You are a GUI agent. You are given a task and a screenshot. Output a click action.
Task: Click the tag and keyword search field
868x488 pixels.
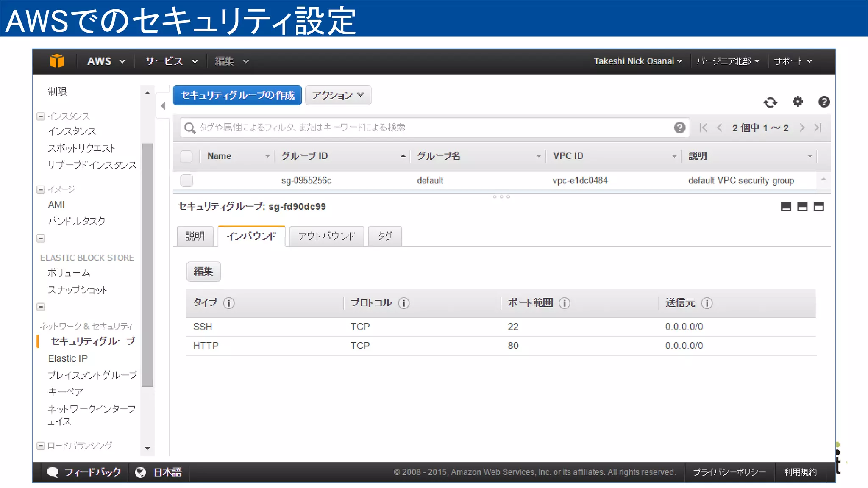(x=434, y=128)
